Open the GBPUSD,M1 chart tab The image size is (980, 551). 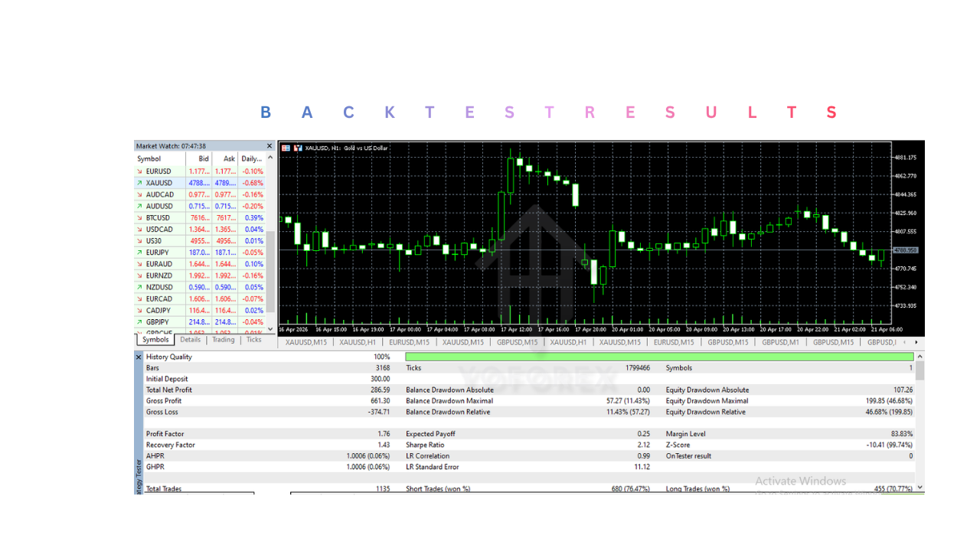pyautogui.click(x=780, y=342)
